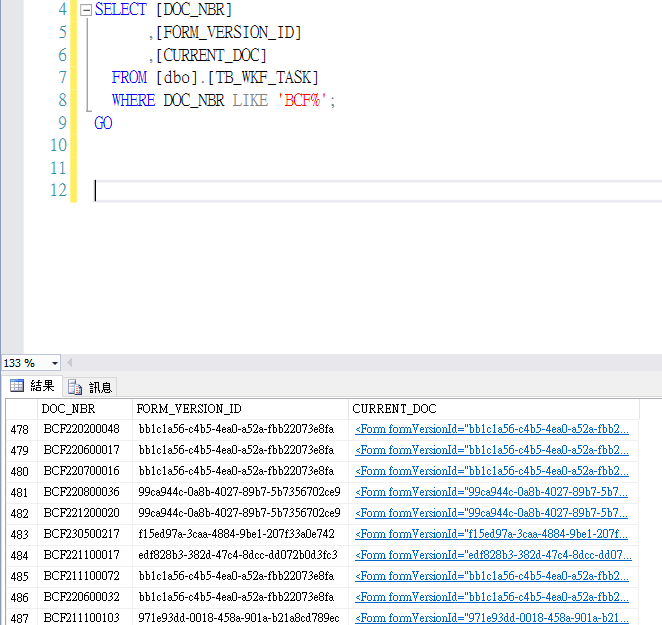The image size is (662, 625).
Task: Select the cell BCF220800036
Action: point(85,492)
